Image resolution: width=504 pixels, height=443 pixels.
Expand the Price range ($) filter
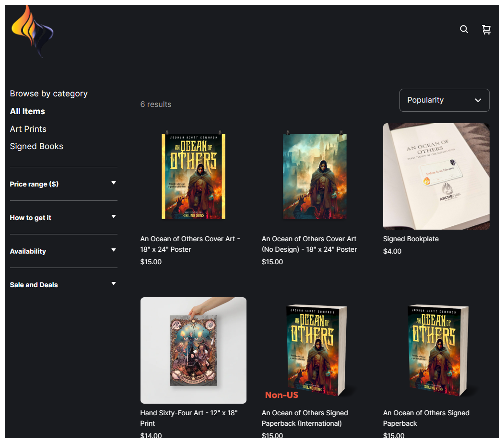[63, 184]
